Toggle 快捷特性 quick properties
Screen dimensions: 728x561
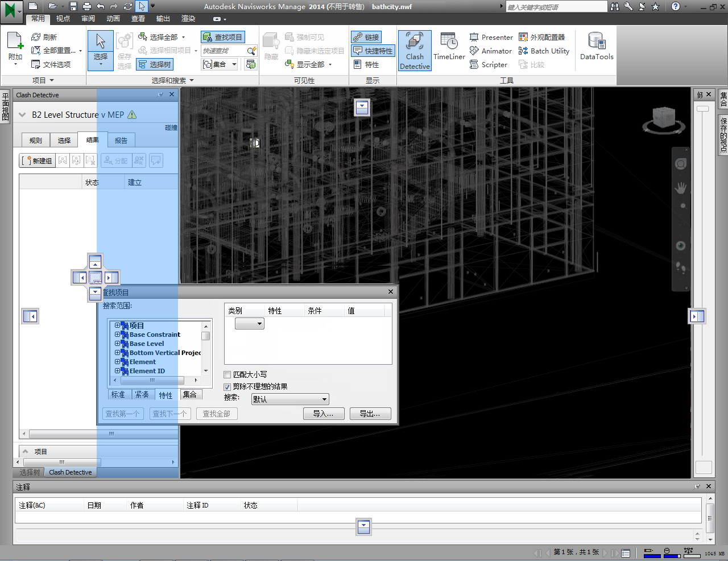373,51
